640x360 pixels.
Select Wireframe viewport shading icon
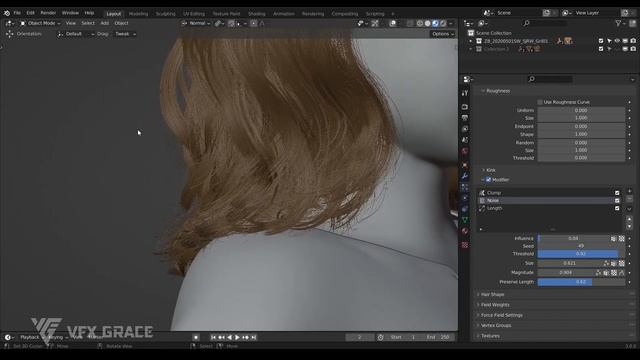click(420, 23)
